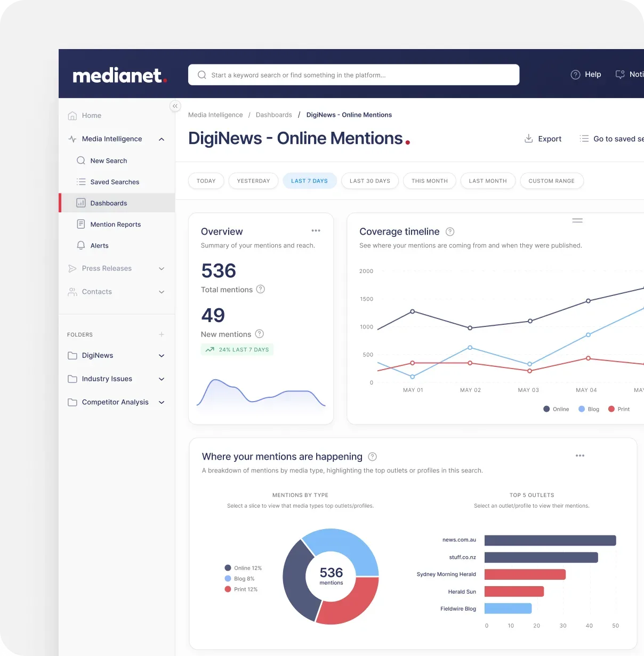Open the Overview card three-dot menu
Screen dimensions: 644x656
pos(316,231)
